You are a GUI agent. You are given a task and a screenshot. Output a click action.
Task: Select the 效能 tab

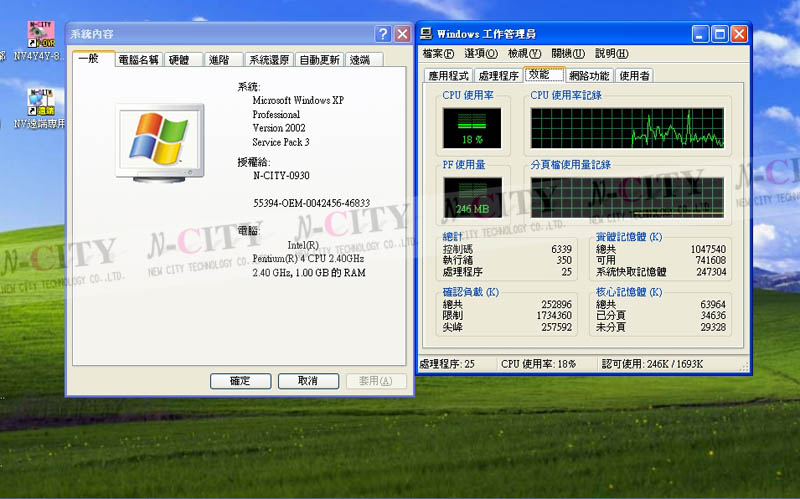point(544,74)
